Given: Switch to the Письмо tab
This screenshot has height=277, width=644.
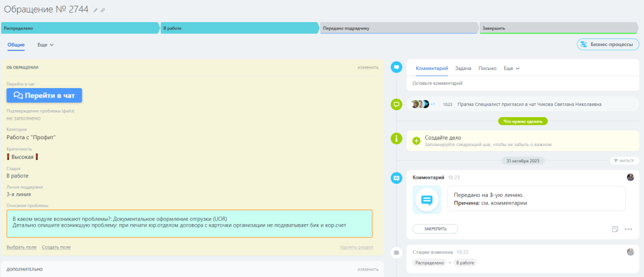Looking at the screenshot, I should pyautogui.click(x=487, y=68).
